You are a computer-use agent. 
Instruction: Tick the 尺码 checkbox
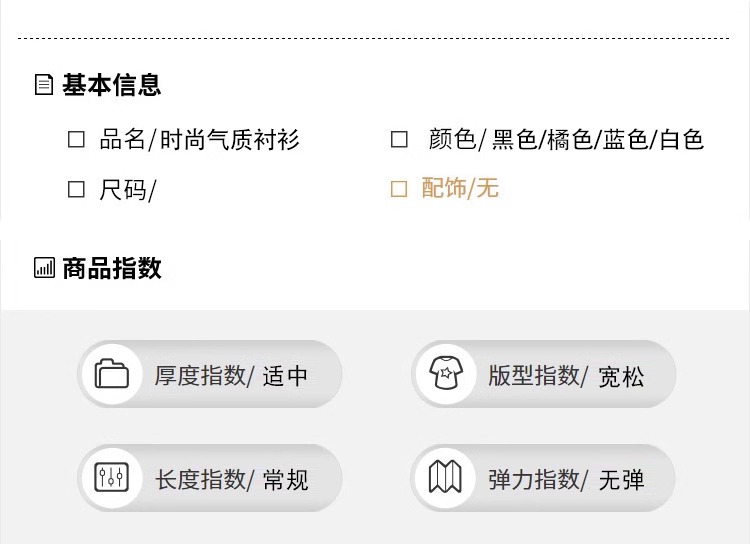(76, 189)
